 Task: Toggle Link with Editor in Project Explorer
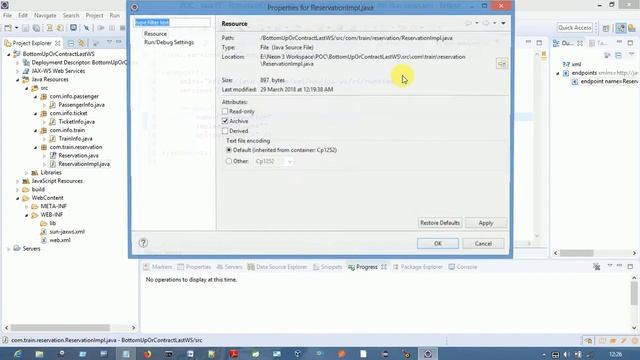point(82,43)
